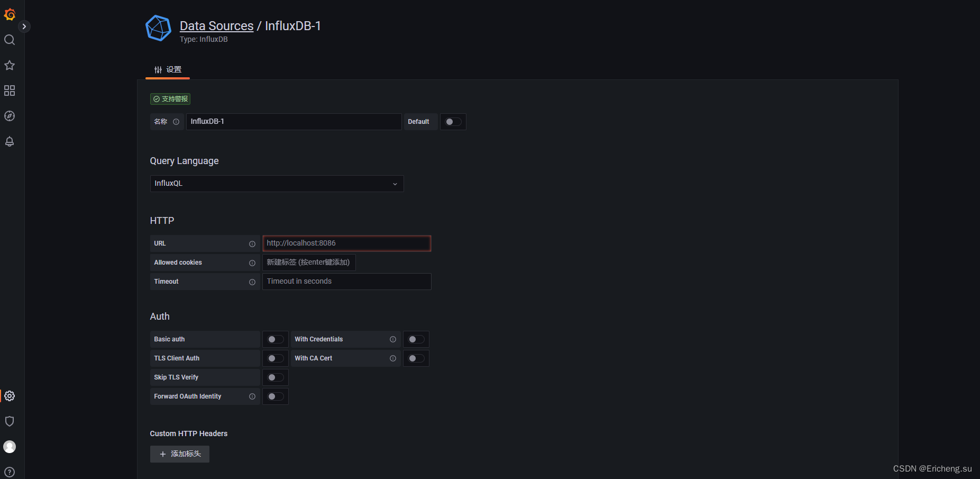Viewport: 980px width, 479px height.
Task: Click the 添加标头 add header button
Action: (x=180, y=454)
